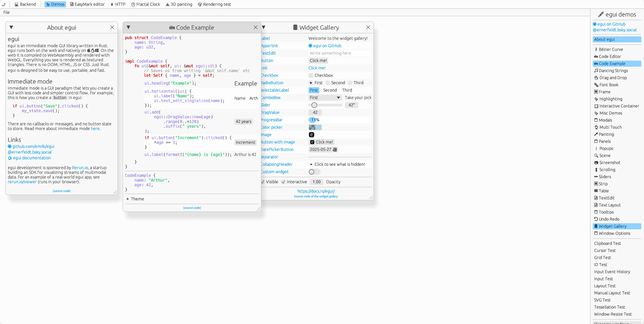Toggle the Custom widget switch
644x324 pixels.
(314, 172)
